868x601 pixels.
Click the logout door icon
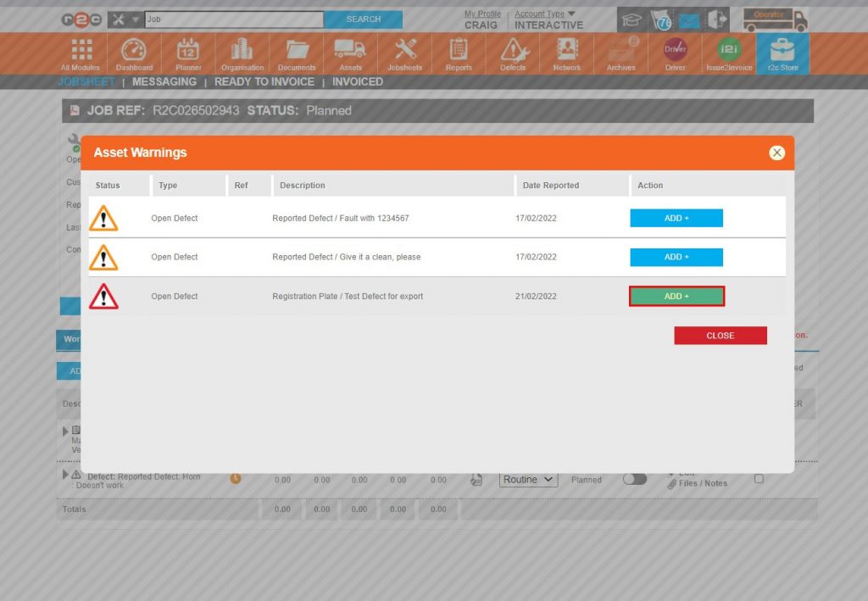(717, 20)
